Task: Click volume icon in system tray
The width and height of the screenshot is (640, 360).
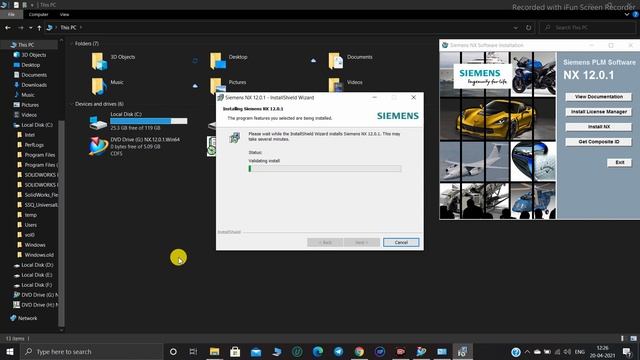Action: pyautogui.click(x=567, y=351)
